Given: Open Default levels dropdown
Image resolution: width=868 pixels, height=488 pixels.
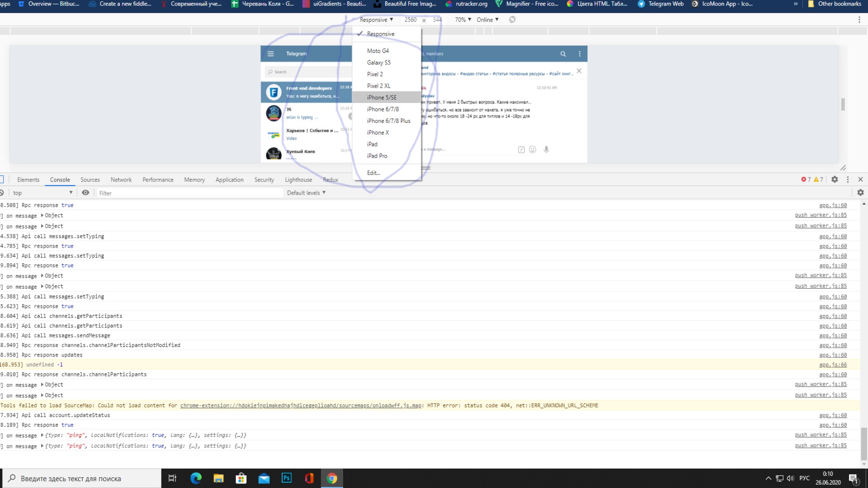Looking at the screenshot, I should click(306, 192).
